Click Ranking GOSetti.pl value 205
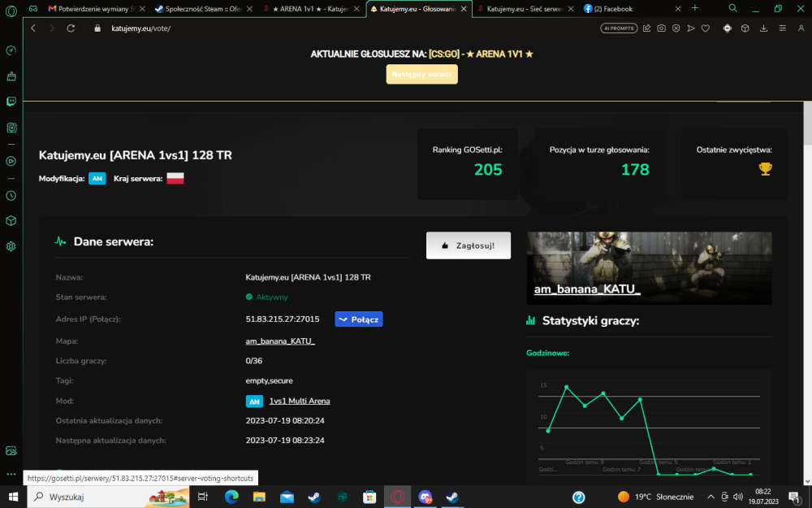The image size is (812, 508). 488,170
